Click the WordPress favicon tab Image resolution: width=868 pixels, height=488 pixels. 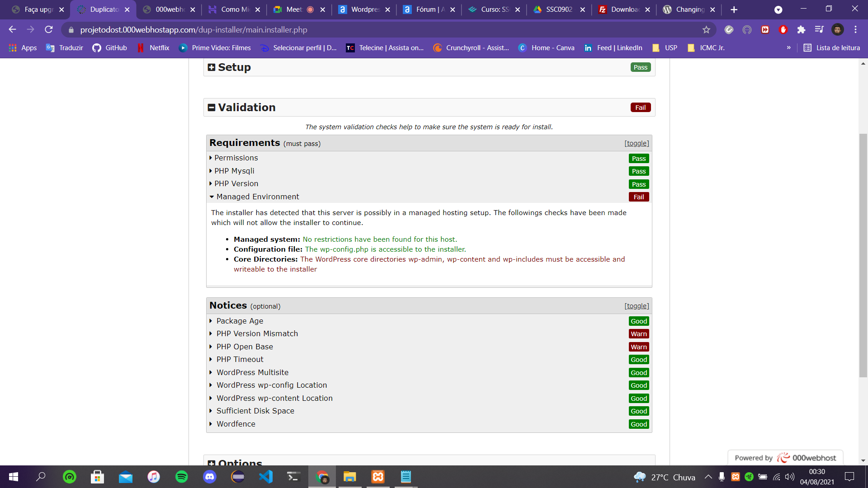point(689,9)
